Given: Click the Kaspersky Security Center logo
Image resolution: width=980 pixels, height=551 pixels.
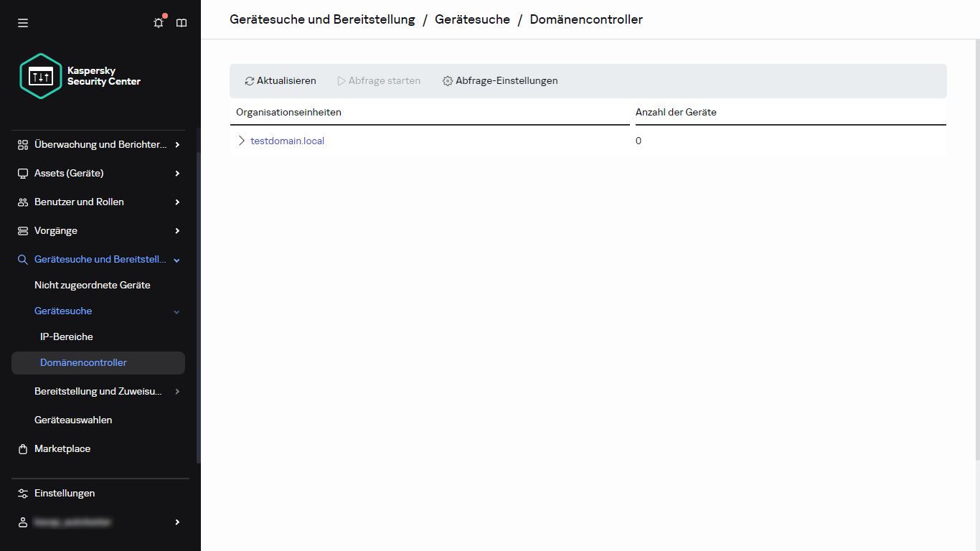Looking at the screenshot, I should [41, 75].
